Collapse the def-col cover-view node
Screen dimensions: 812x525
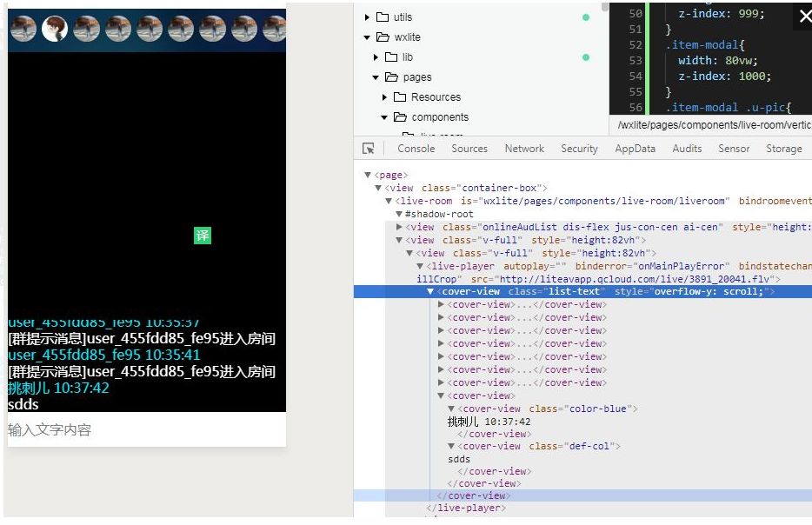pos(451,446)
